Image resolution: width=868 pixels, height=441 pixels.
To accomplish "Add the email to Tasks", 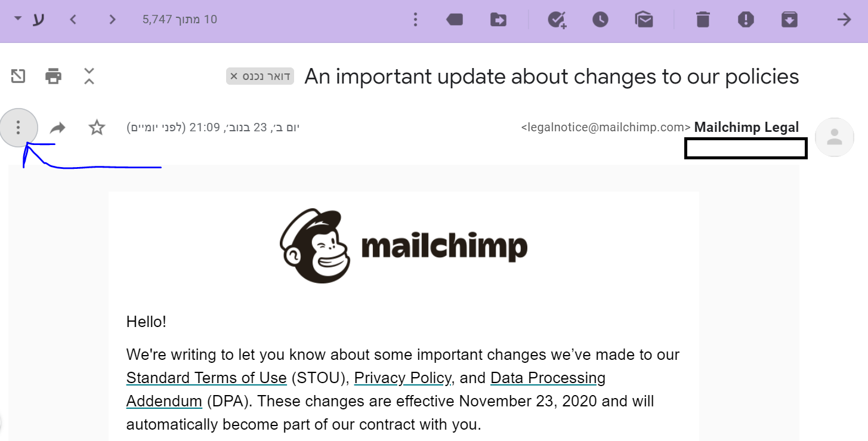I will 557,20.
